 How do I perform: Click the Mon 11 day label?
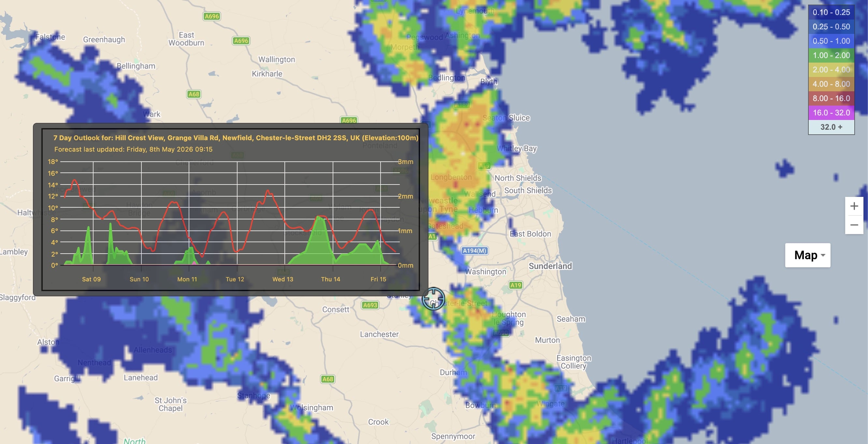(x=187, y=279)
